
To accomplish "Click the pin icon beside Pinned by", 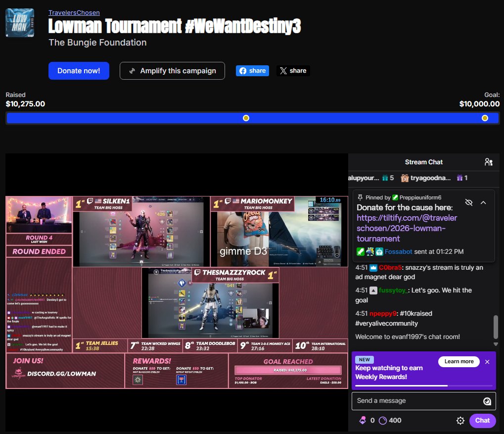I will pyautogui.click(x=360, y=197).
